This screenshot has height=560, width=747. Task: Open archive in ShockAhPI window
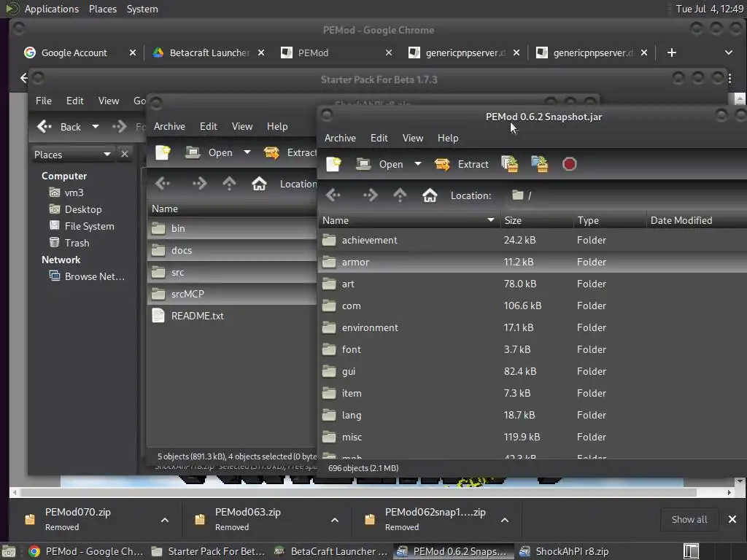click(209, 153)
